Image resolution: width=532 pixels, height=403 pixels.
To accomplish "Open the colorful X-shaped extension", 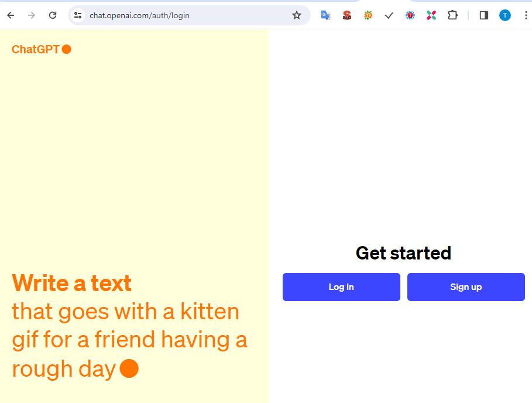I will [x=431, y=15].
